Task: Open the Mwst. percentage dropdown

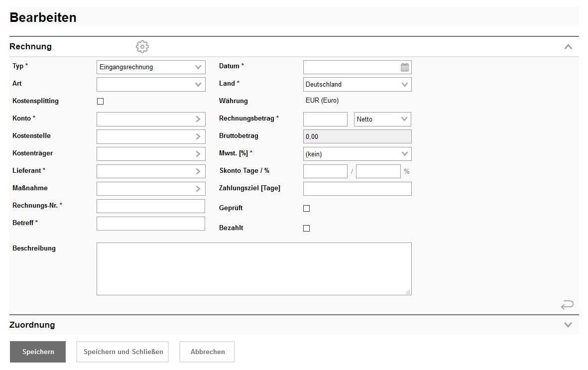Action: click(357, 154)
